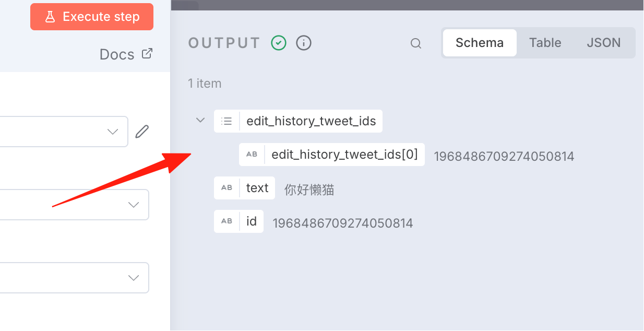This screenshot has width=644, height=331.
Task: Select the id field pill
Action: pyautogui.click(x=238, y=221)
